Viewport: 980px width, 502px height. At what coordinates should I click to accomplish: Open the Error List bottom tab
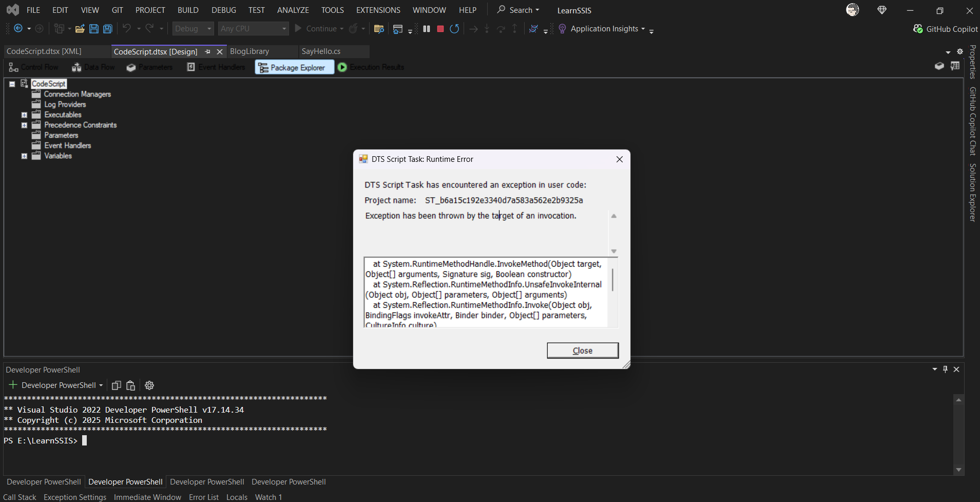click(204, 497)
